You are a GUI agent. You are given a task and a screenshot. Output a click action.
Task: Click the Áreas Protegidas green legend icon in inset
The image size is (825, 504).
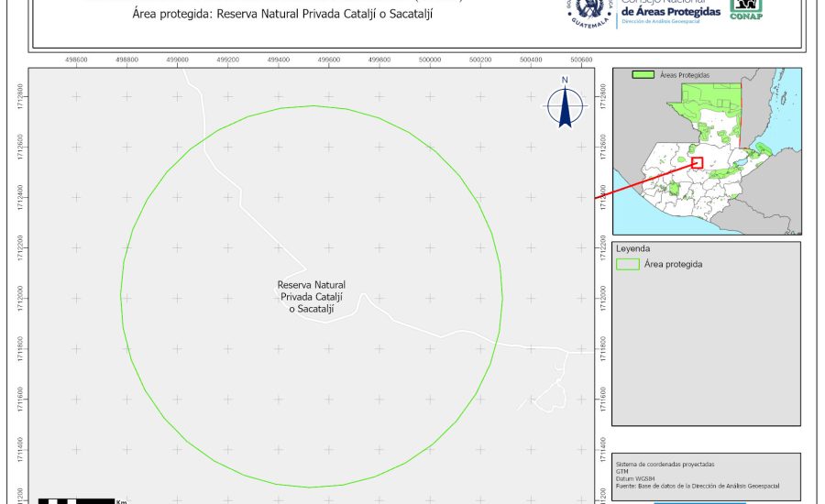(x=644, y=74)
